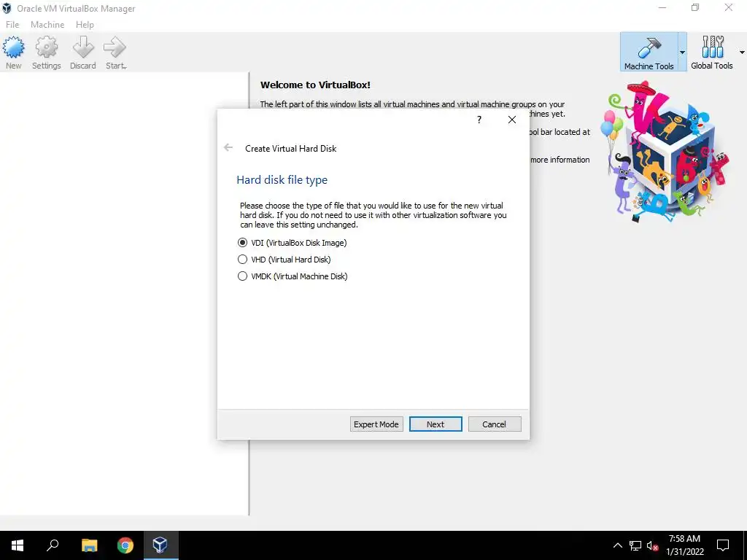Open the taskbar search magnifier

(x=53, y=545)
